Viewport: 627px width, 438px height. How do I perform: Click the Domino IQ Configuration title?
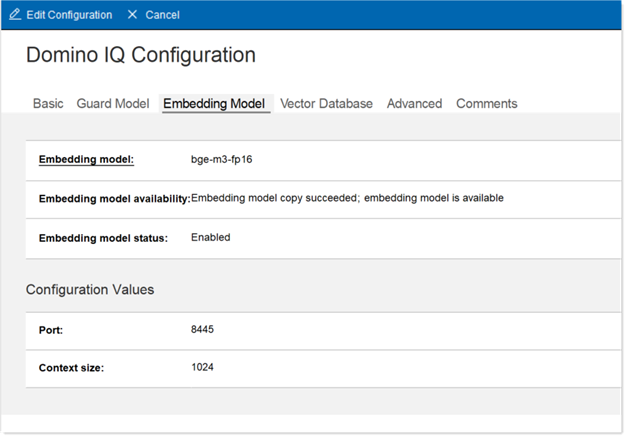pyautogui.click(x=141, y=55)
